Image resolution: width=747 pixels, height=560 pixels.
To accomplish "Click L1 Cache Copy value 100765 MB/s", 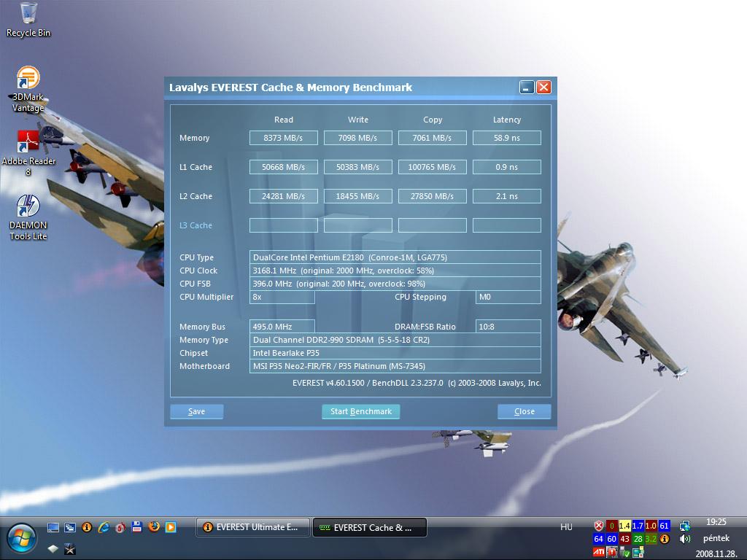I will click(432, 167).
